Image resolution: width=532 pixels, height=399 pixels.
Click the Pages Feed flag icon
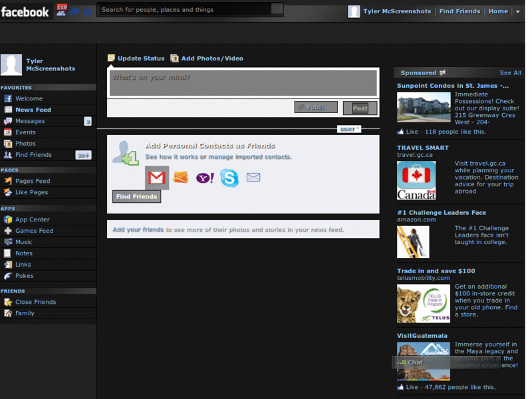8,181
